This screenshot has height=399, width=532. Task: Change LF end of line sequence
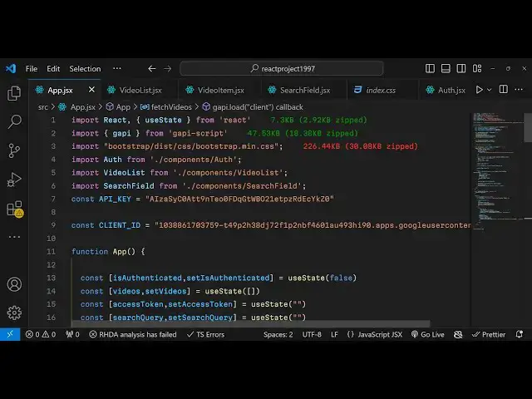click(x=334, y=334)
